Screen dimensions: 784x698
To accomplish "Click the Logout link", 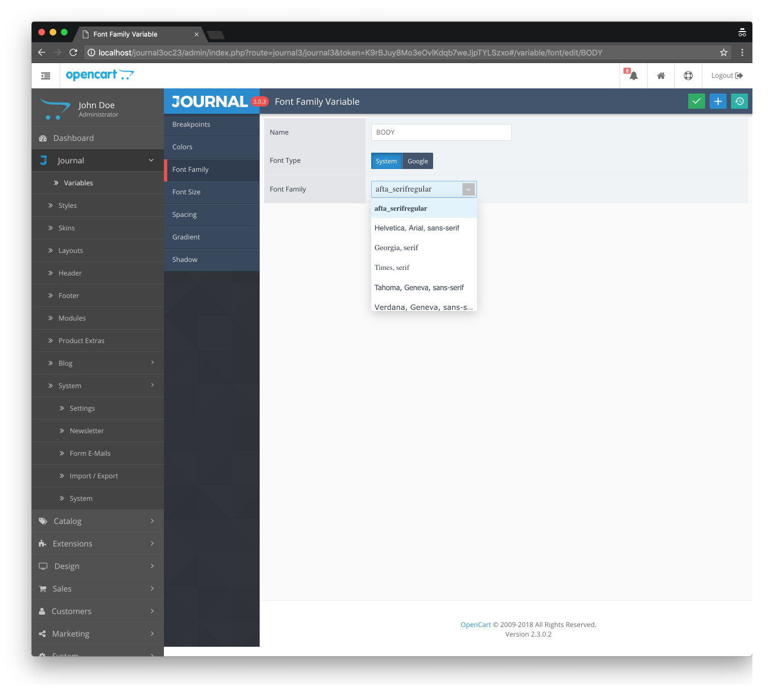I will [727, 75].
